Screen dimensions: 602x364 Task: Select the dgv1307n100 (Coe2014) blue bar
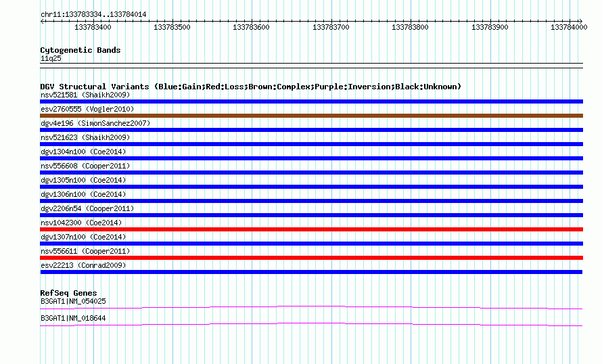(x=311, y=244)
